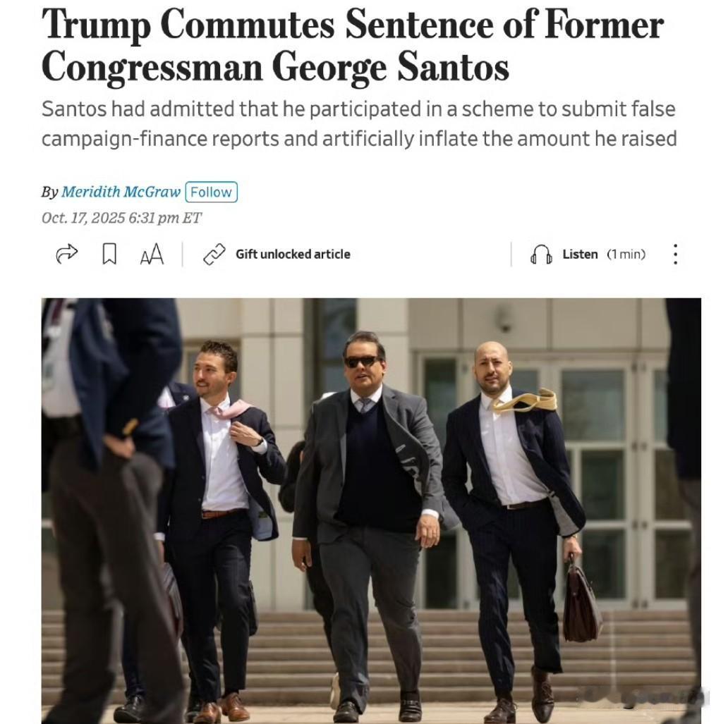Open the three-dot more options menu

coord(675,254)
